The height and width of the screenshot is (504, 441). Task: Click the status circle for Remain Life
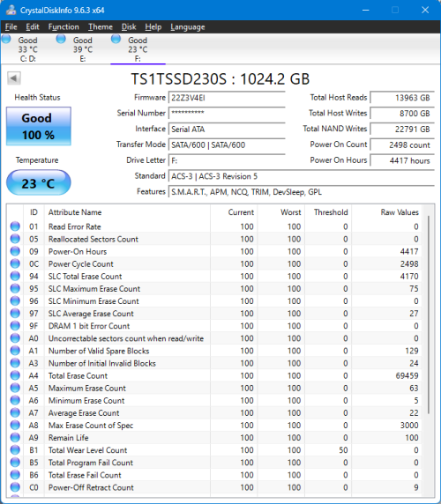click(x=15, y=437)
